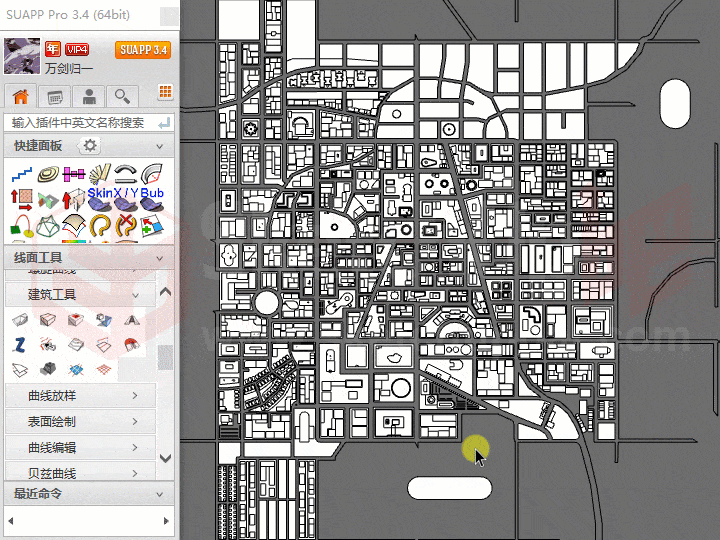Click the blue stairs tool icon

click(x=22, y=175)
